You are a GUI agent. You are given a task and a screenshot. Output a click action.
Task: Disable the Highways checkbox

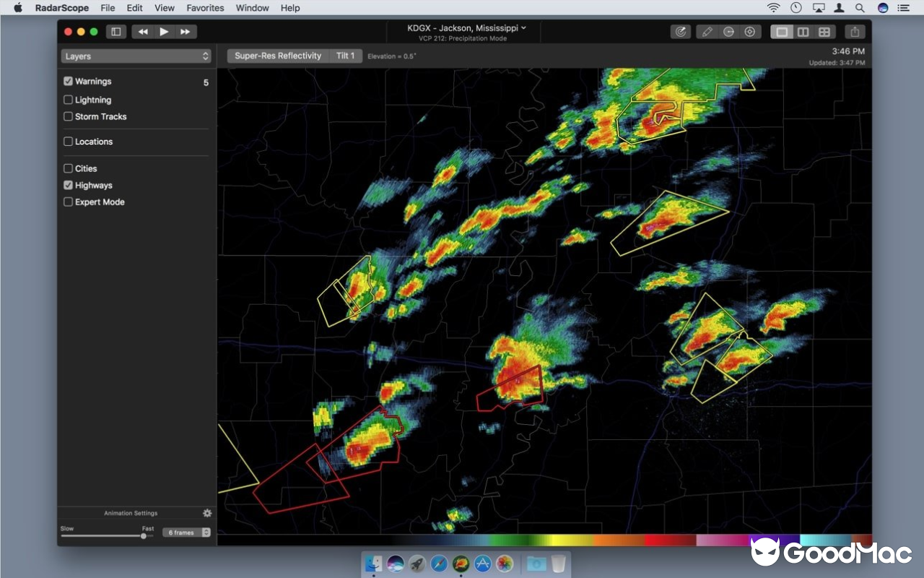[x=69, y=185]
